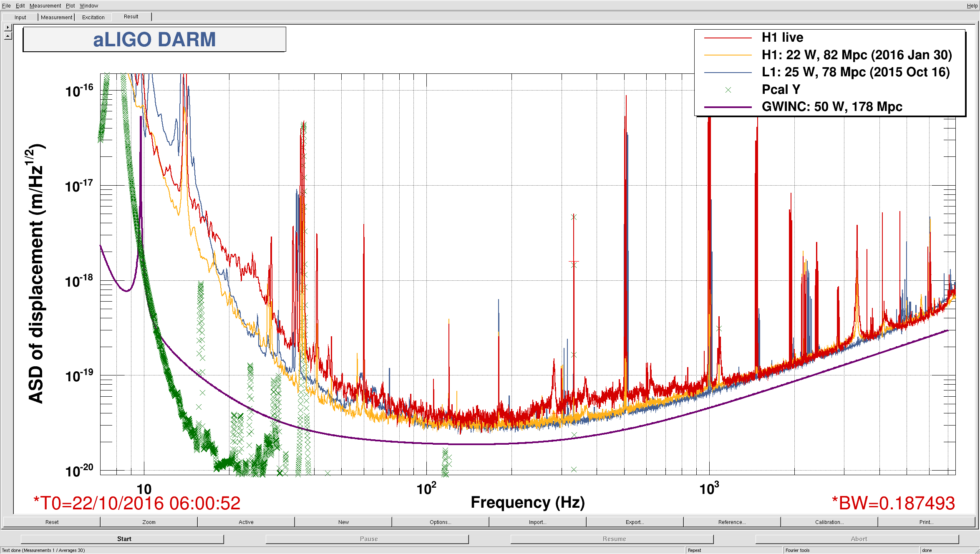This screenshot has width=980, height=554.
Task: Click the GWINC: 50 W, 178 Mpc legend entry
Action: click(x=832, y=107)
